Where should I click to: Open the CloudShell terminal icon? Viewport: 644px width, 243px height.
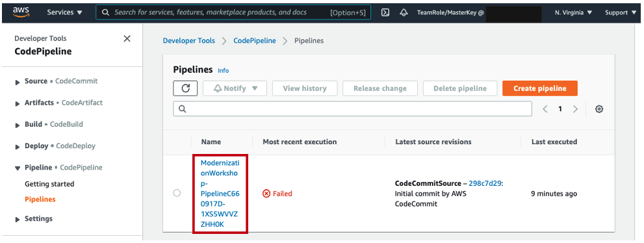pos(385,12)
